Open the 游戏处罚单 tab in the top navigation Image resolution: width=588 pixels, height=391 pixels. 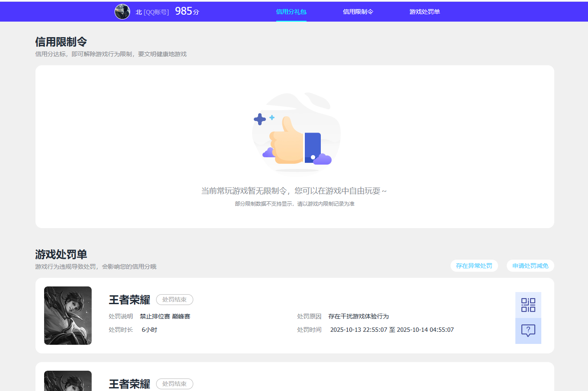tap(424, 12)
